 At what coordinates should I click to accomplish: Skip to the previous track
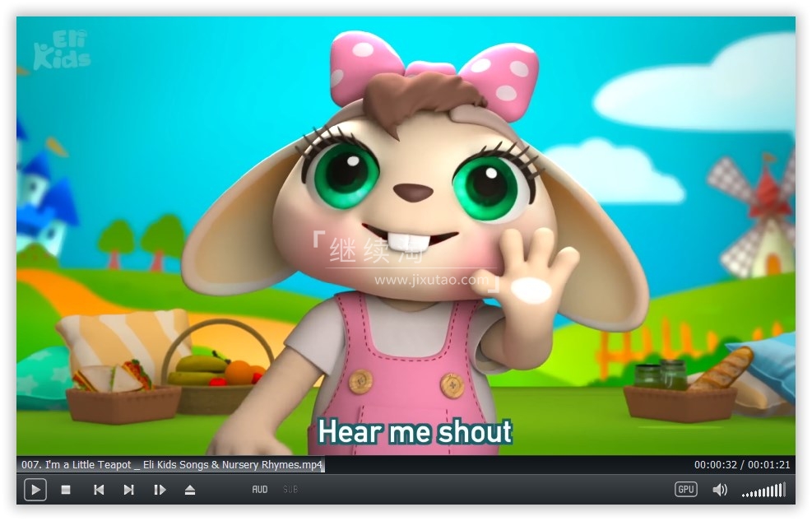tap(99, 490)
